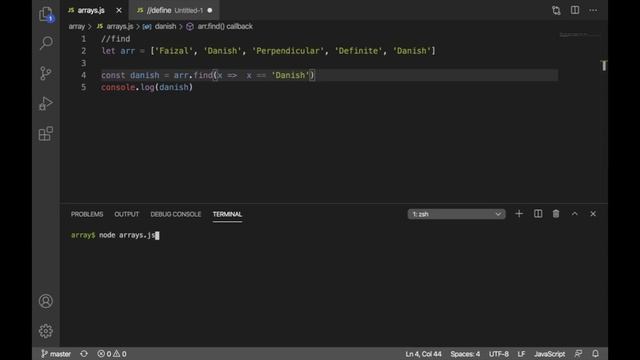Viewport: 640px width, 360px height.
Task: Click JavaScript language mode selector
Action: click(x=549, y=354)
